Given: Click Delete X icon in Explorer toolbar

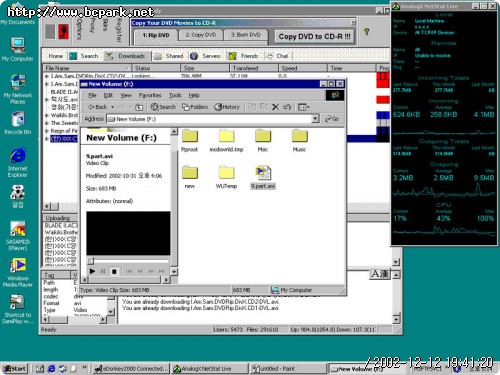Looking at the screenshot, I should pos(275,107).
